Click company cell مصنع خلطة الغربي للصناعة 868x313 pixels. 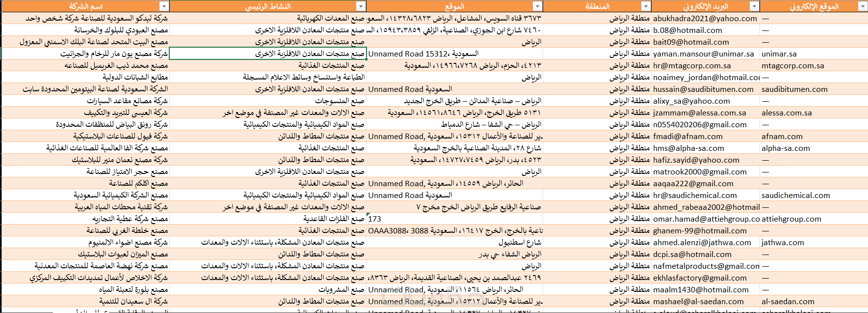(85, 230)
